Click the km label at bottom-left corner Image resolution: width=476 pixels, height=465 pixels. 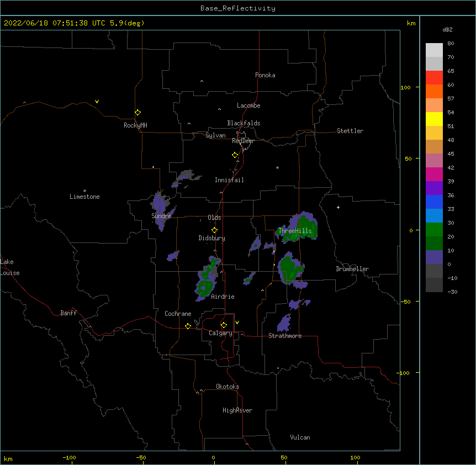tap(8, 458)
